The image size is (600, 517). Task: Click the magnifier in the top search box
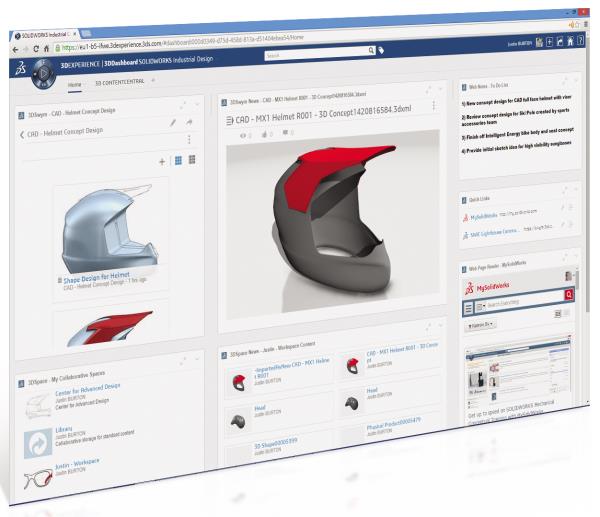[371, 51]
